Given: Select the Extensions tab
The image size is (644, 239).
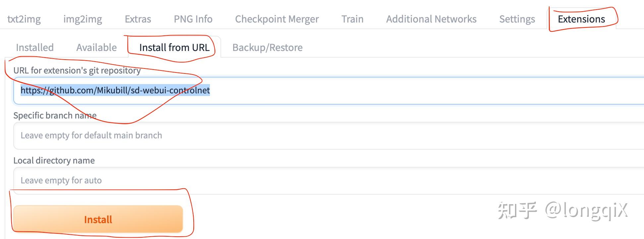Looking at the screenshot, I should tap(581, 19).
